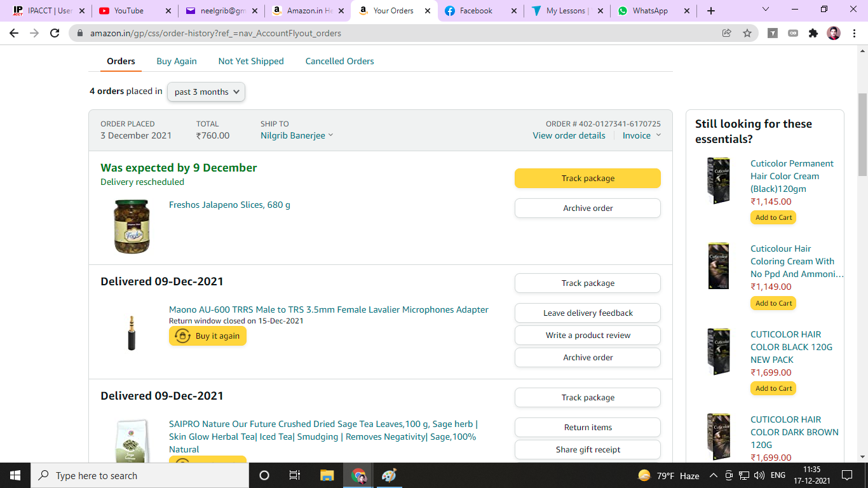Expand the Invoice dropdown arrow

coord(658,135)
